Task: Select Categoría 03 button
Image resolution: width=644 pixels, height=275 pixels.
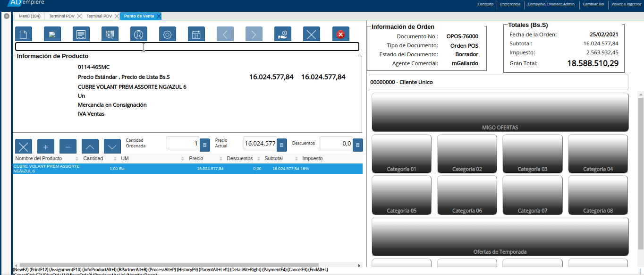Action: pos(532,154)
